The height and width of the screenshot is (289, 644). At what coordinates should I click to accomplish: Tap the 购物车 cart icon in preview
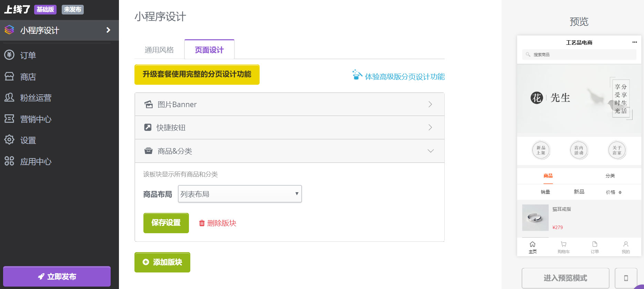point(564,244)
